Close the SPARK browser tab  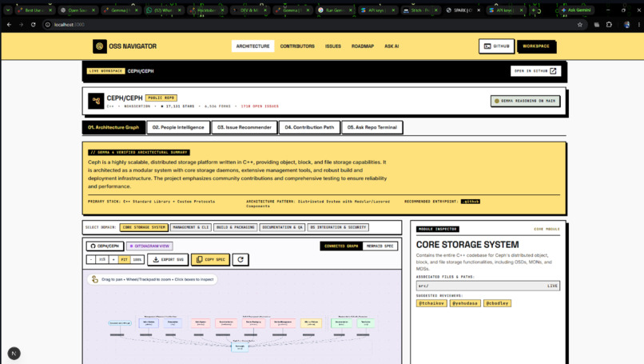[x=479, y=10]
